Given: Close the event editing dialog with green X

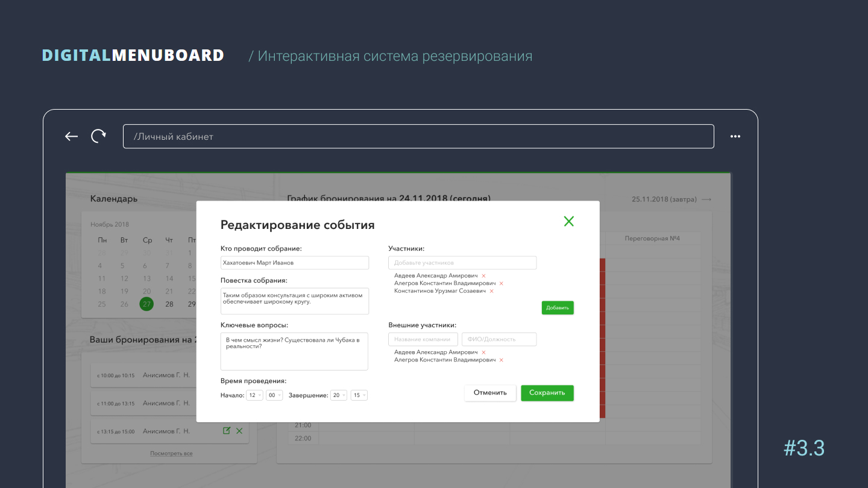Looking at the screenshot, I should click(x=568, y=221).
